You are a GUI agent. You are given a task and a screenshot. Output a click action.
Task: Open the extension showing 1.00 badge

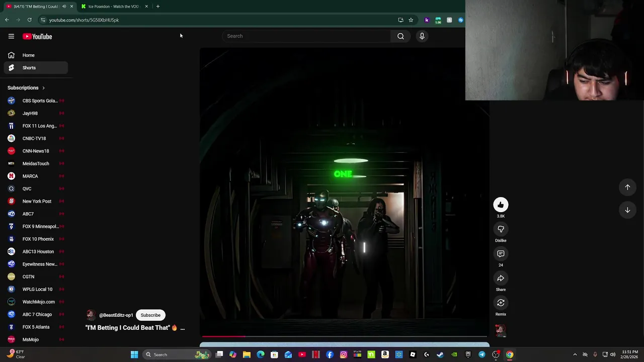tap(438, 20)
